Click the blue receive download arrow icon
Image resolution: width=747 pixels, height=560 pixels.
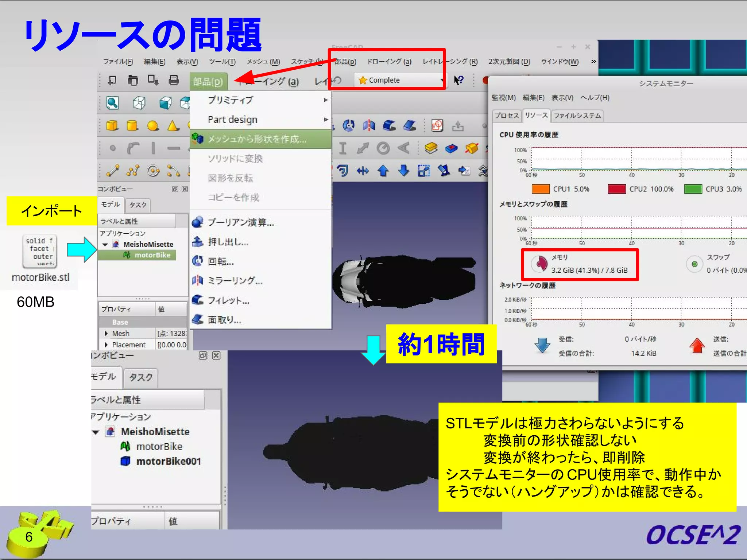pyautogui.click(x=542, y=345)
